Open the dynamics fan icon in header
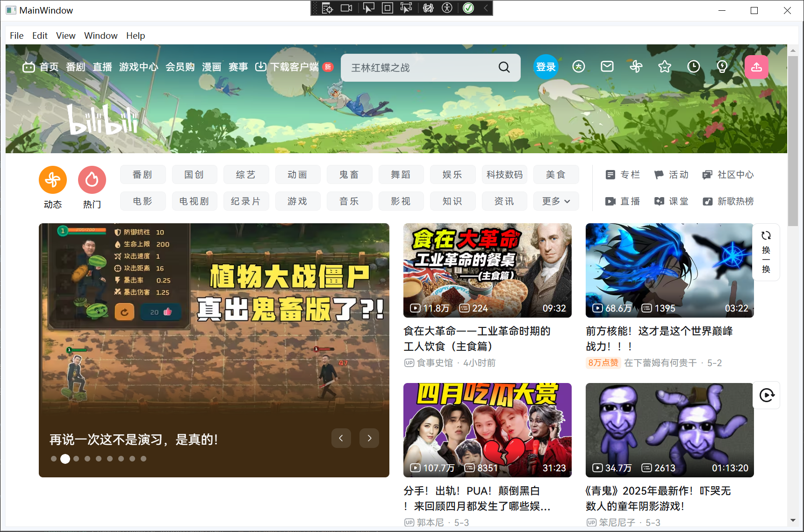The width and height of the screenshot is (804, 532). pos(636,67)
